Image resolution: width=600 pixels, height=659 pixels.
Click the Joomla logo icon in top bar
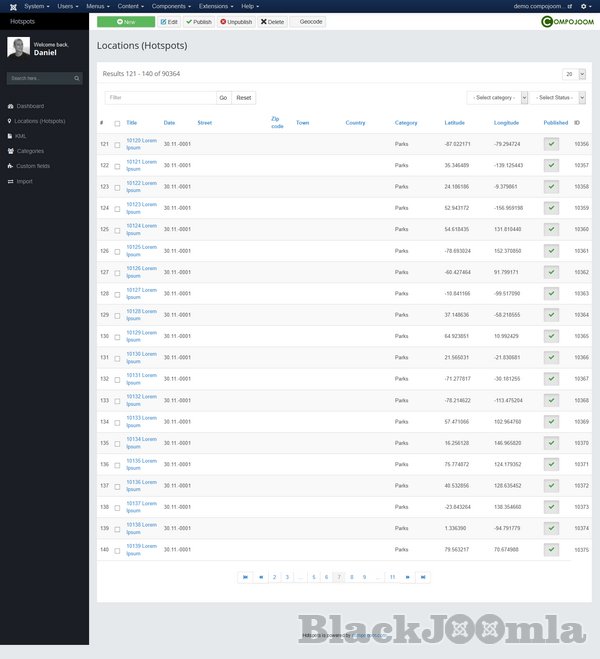10,6
